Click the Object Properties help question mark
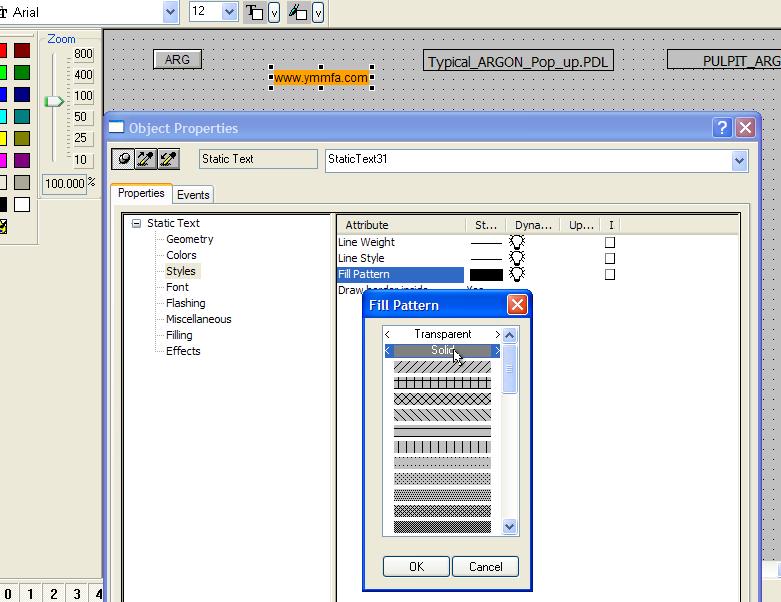Viewport: 781px width, 602px height. [x=722, y=128]
